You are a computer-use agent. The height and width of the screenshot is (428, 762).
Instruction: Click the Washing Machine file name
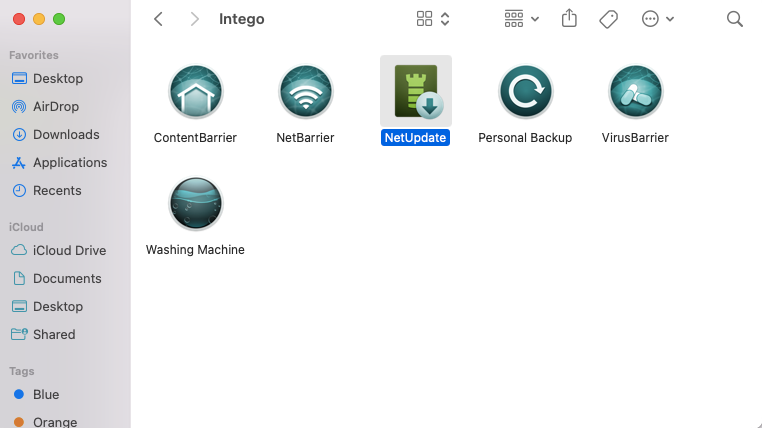point(195,249)
